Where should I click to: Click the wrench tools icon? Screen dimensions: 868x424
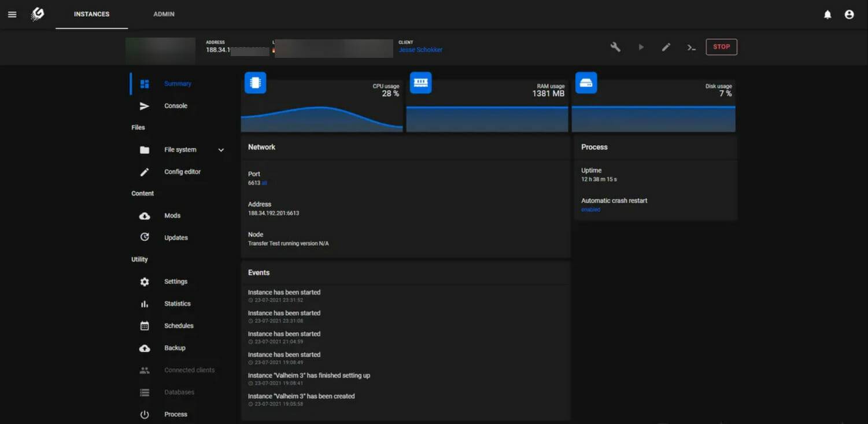point(615,47)
